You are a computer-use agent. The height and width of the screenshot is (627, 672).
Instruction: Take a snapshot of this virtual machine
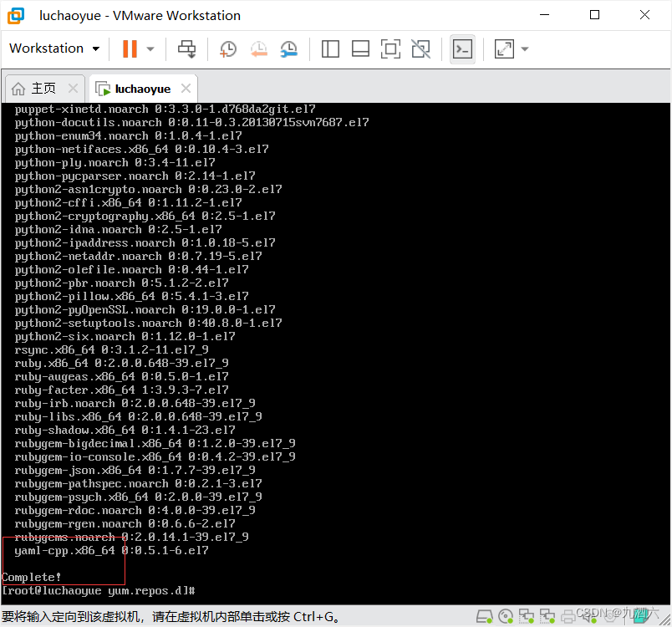227,48
